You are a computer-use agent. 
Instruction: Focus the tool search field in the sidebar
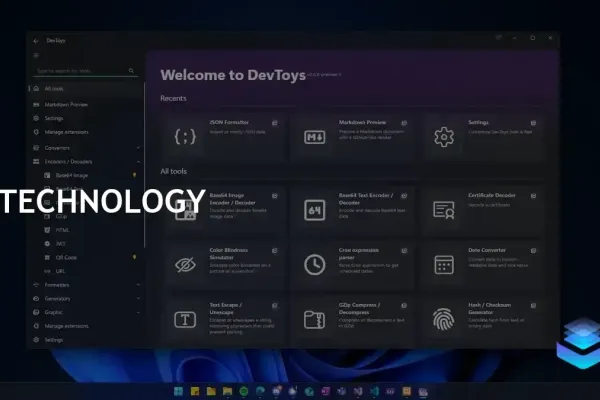click(85, 71)
